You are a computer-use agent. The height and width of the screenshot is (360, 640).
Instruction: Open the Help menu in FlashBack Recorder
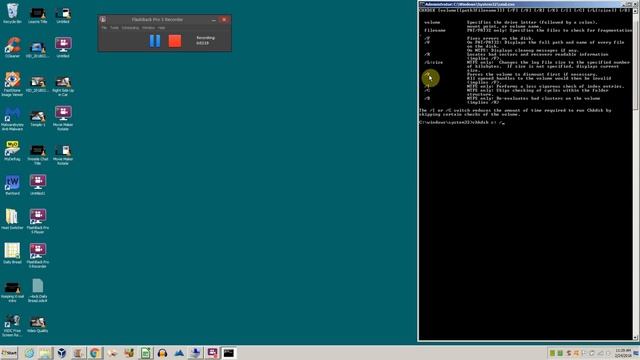click(162, 28)
